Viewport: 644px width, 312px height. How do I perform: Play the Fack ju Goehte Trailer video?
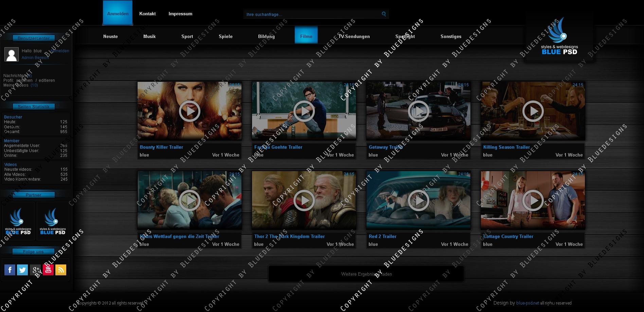pos(304,111)
